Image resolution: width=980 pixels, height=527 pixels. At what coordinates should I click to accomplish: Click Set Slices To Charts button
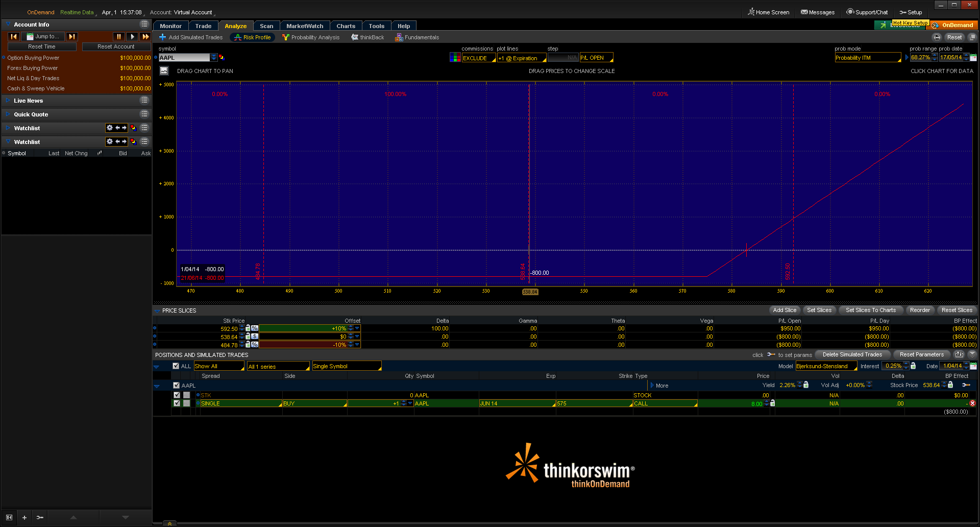pyautogui.click(x=870, y=310)
